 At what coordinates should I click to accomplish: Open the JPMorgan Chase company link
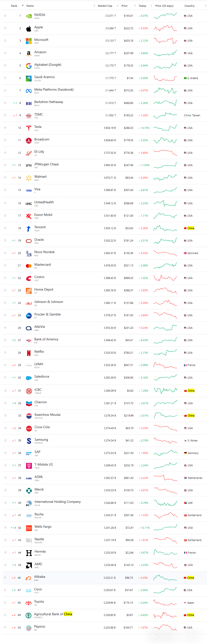pos(46,164)
